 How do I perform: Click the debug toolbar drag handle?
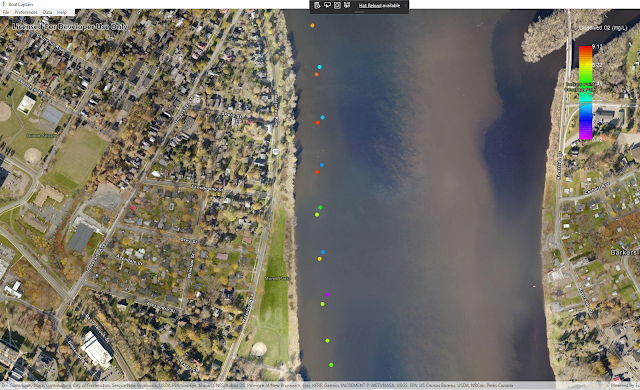pos(359,12)
